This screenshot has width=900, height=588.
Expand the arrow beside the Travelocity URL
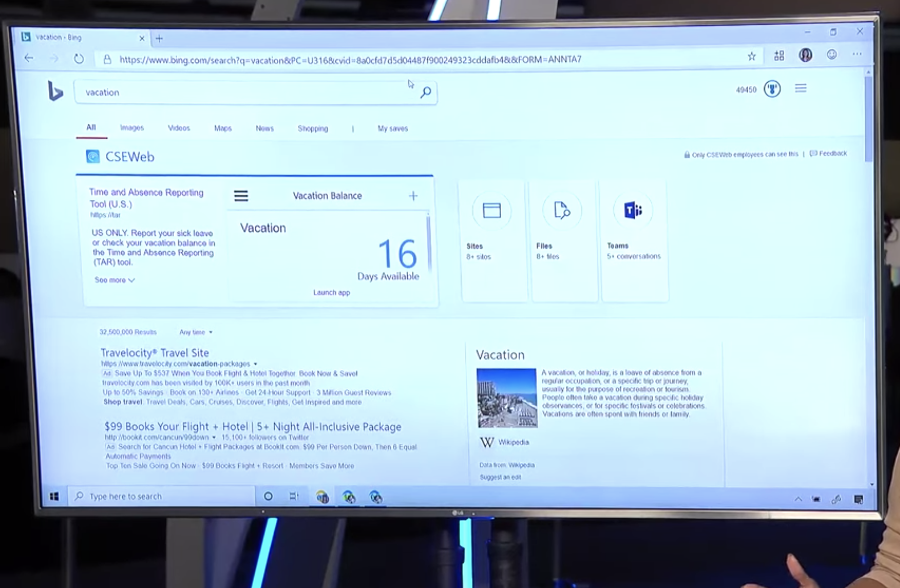(x=255, y=364)
